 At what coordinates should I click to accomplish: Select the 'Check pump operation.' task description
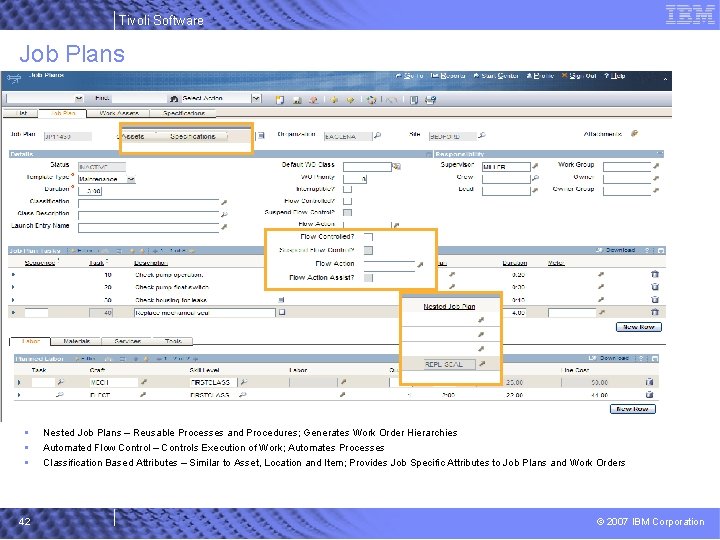pyautogui.click(x=169, y=275)
